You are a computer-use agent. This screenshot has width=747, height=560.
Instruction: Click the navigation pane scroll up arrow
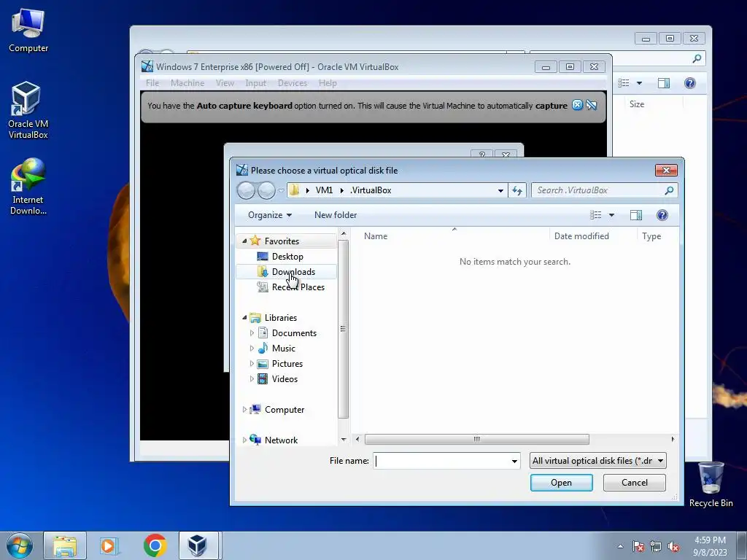pyautogui.click(x=343, y=233)
